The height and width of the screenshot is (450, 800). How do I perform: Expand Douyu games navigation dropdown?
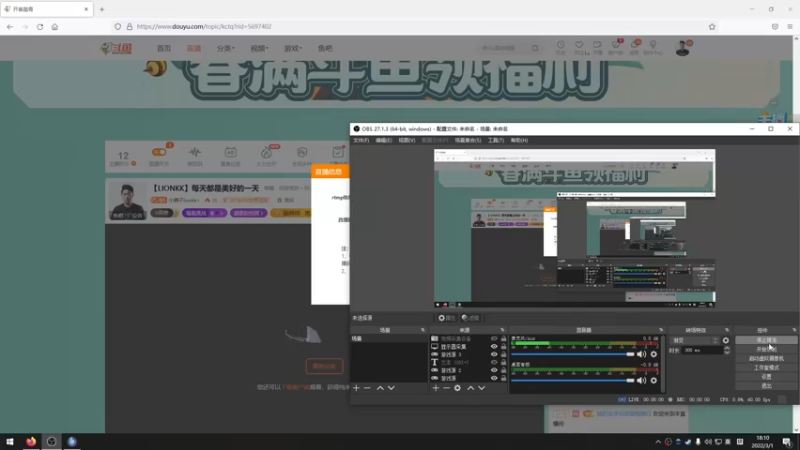click(x=293, y=48)
